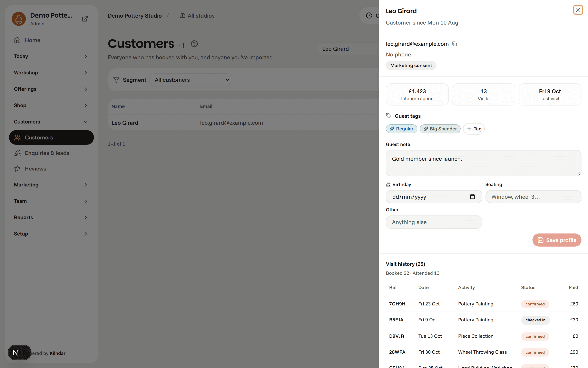The width and height of the screenshot is (588, 368).
Task: Click the Regular guest tag
Action: tap(401, 129)
